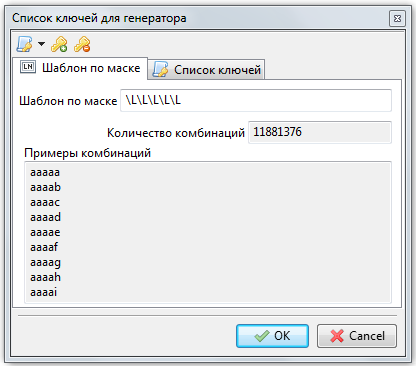The height and width of the screenshot is (366, 416).
Task: Select the example row aaaac
Action: pyautogui.click(x=45, y=202)
